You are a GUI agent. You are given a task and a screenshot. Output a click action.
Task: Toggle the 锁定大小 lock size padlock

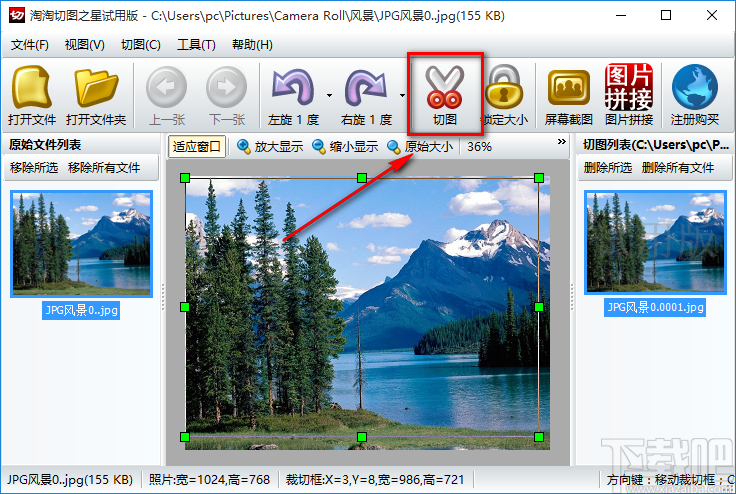tap(505, 95)
